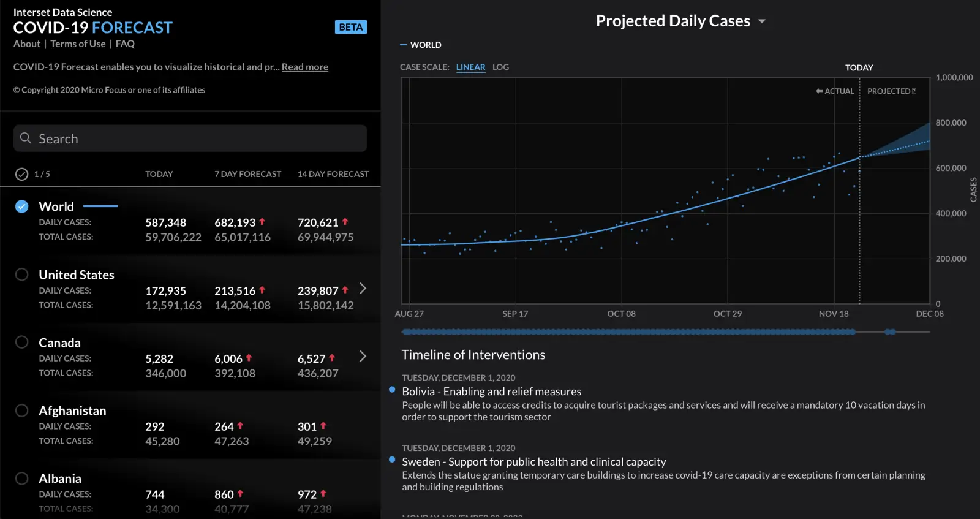This screenshot has width=980, height=519.
Task: Click the search magnifier icon
Action: (25, 138)
